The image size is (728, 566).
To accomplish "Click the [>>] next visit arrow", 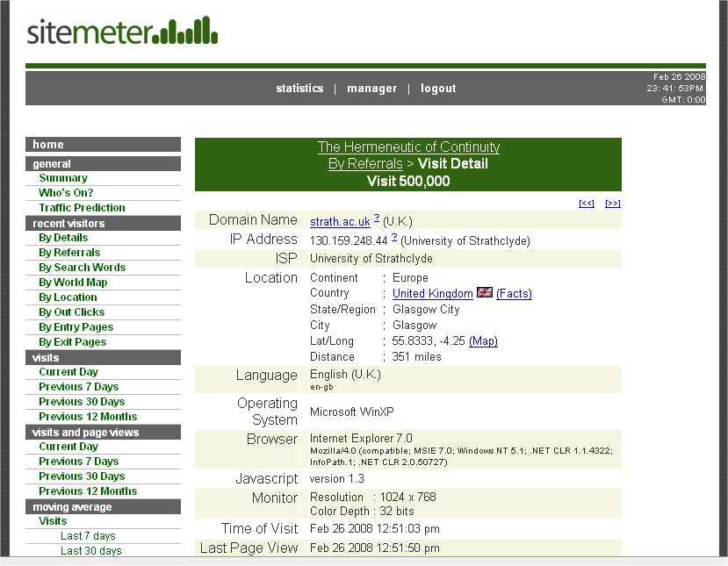I will [612, 203].
